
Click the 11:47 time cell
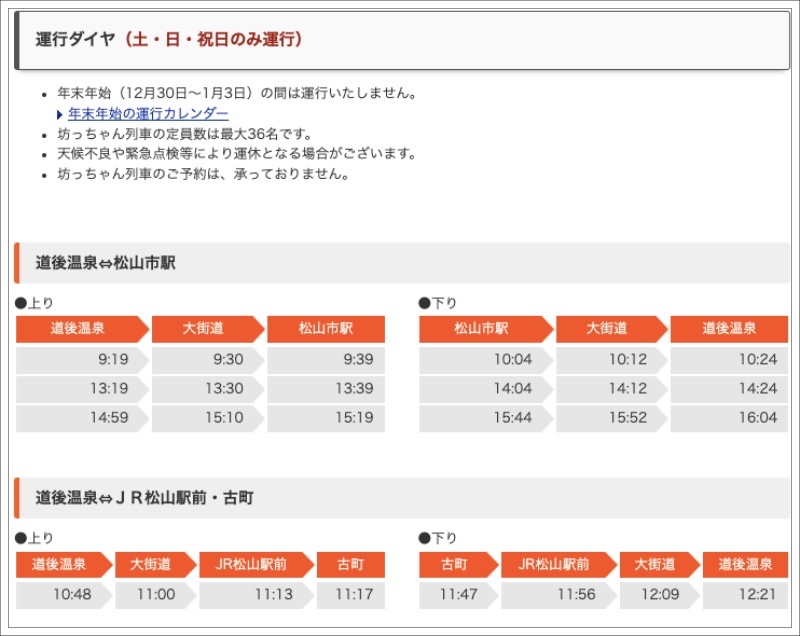click(x=459, y=595)
